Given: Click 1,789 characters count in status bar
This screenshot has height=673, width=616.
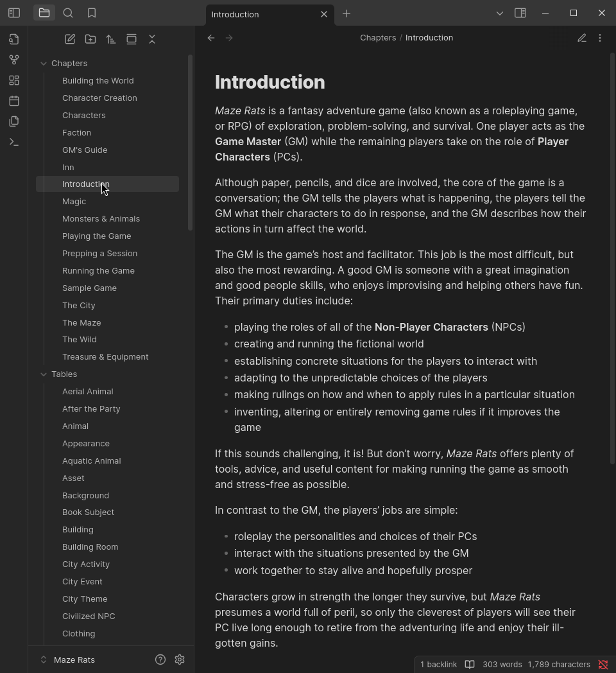Looking at the screenshot, I should (x=559, y=665).
